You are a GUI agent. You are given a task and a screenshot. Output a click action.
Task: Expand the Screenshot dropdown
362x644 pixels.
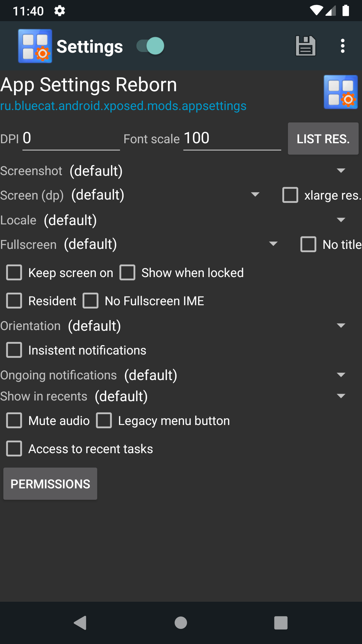tap(341, 170)
